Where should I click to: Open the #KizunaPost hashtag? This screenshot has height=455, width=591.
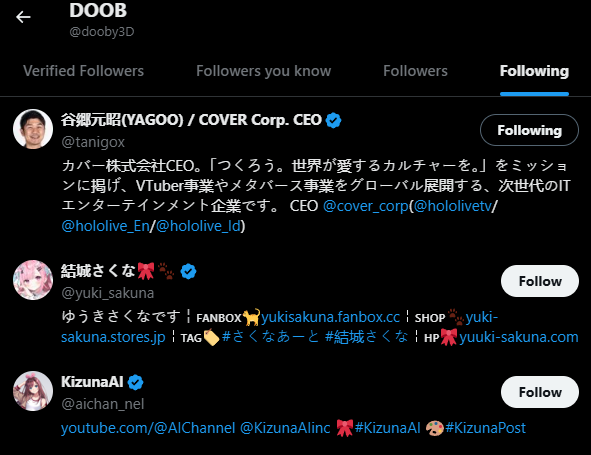click(485, 428)
